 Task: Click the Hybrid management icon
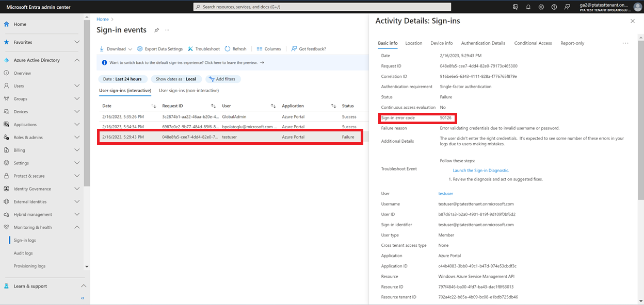7,215
